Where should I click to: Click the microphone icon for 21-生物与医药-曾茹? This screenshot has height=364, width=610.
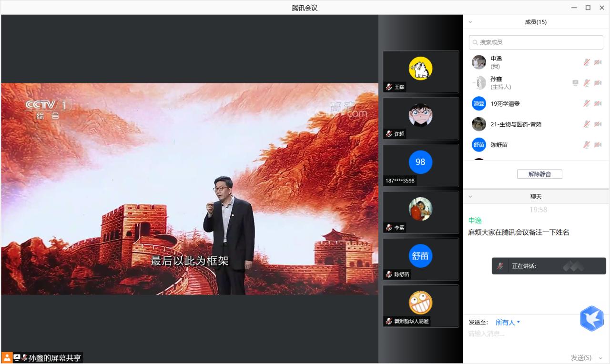click(x=587, y=124)
